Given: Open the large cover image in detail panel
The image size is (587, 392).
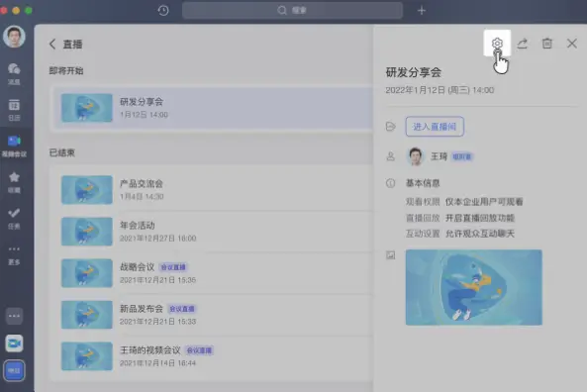Looking at the screenshot, I should tap(473, 287).
